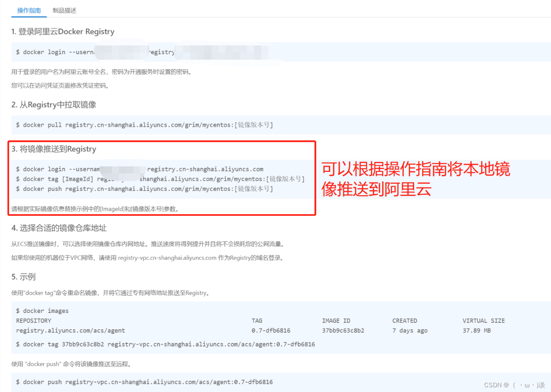Image resolution: width=551 pixels, height=392 pixels.
Task: Click the CREATED column header
Action: [x=405, y=321]
